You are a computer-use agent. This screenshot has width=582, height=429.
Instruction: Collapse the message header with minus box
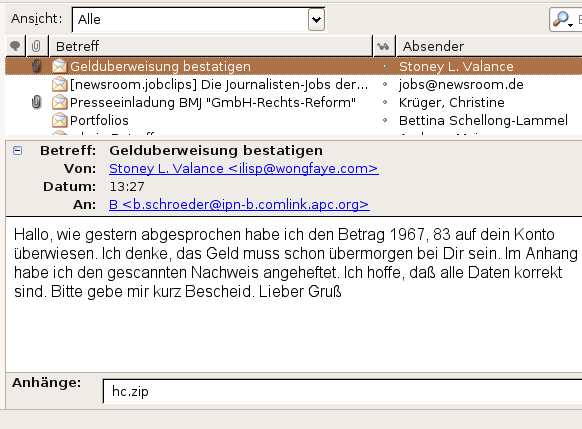tap(17, 151)
